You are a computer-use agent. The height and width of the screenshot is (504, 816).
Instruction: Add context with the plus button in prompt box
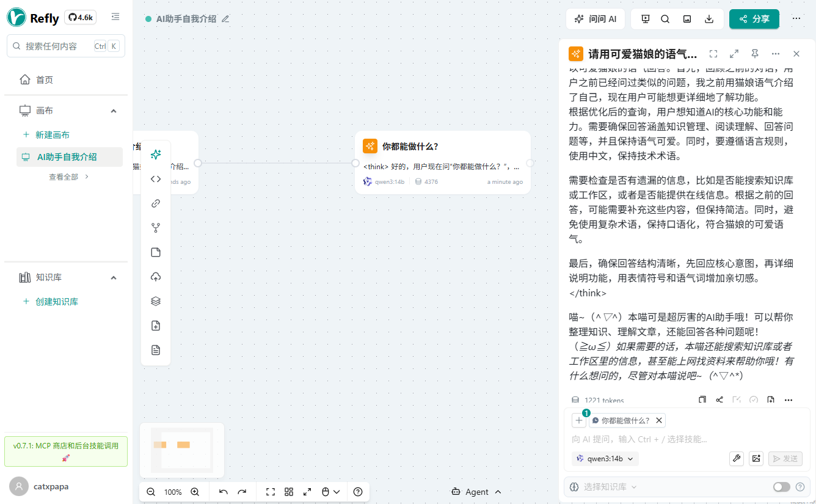tap(579, 420)
